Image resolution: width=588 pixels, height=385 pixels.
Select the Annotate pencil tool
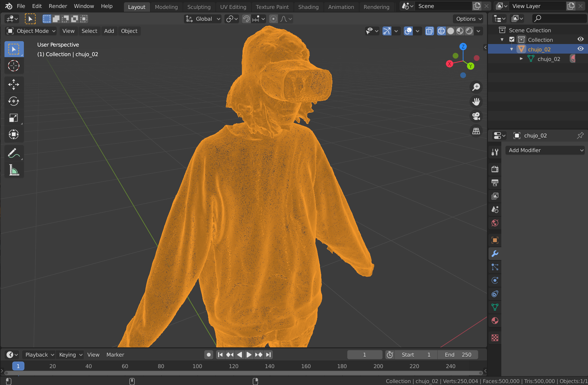point(14,153)
